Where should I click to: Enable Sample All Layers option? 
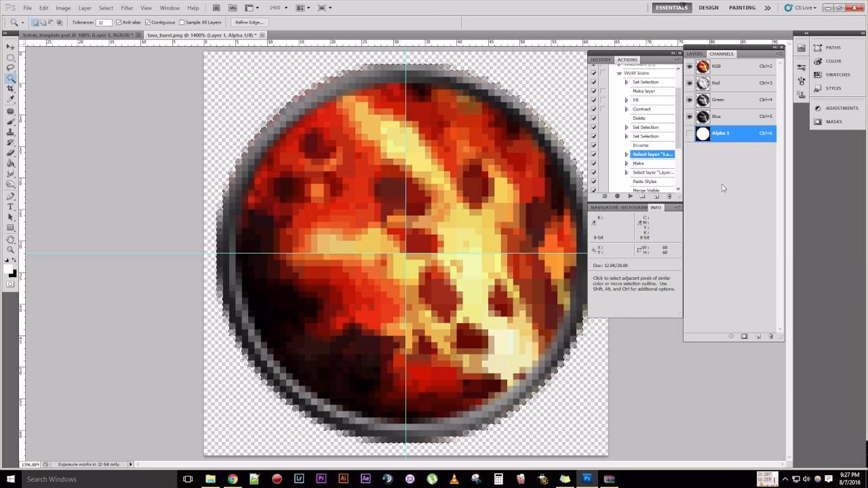coord(180,22)
